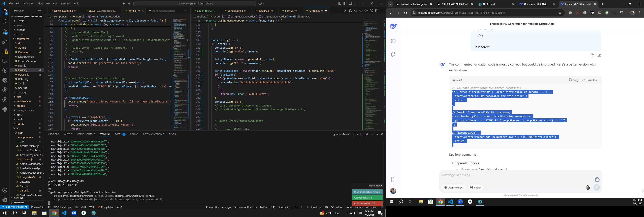Toggle bottom panel in title bar

[x=350, y=3]
